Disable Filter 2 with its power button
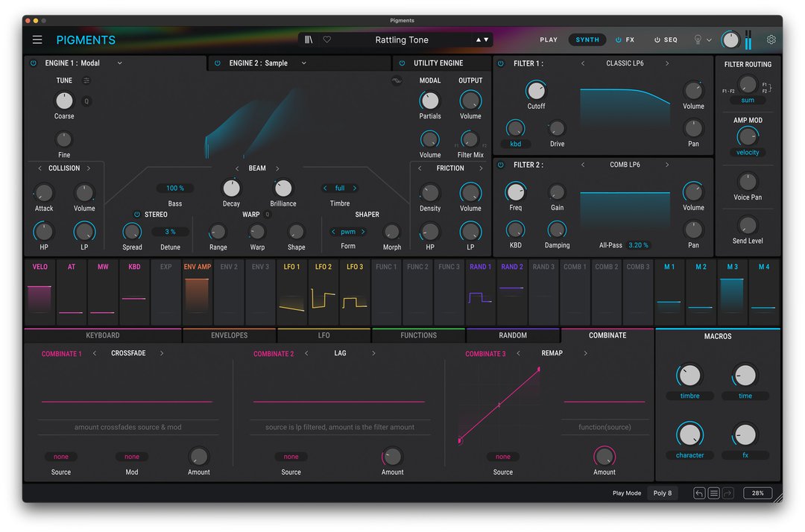 [501, 165]
